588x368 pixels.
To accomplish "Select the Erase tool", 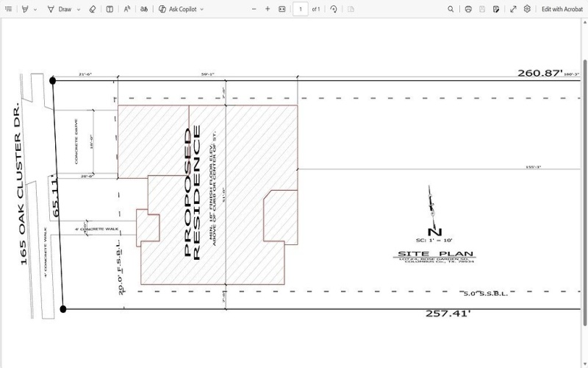I will tap(93, 9).
